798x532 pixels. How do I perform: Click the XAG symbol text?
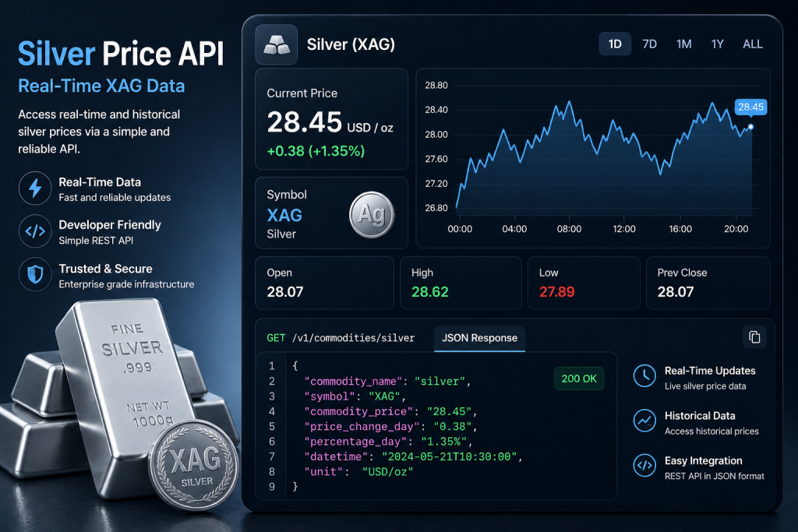[x=284, y=215]
